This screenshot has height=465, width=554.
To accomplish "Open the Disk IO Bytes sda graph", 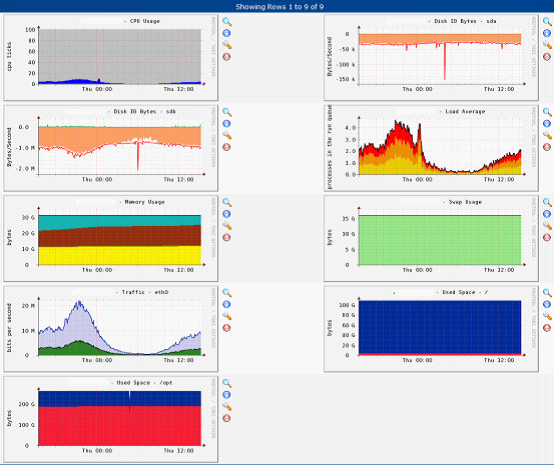I will 431,57.
